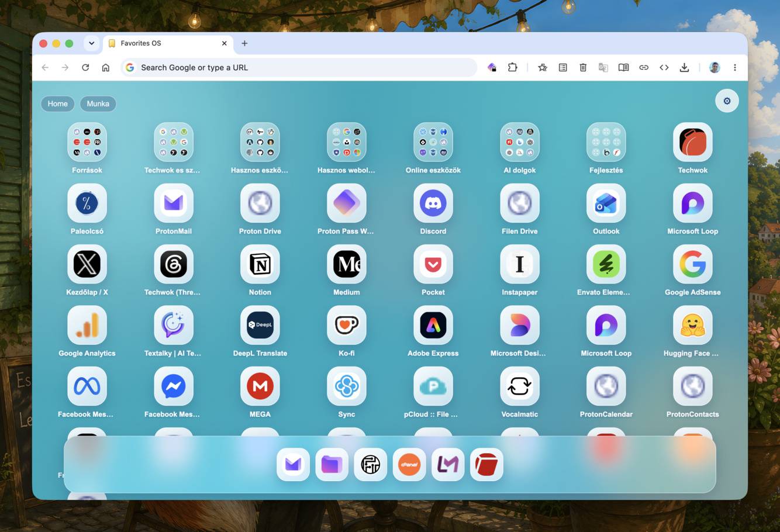
Task: Open the ProtonMail envelope icon in the dock
Action: pos(293,464)
